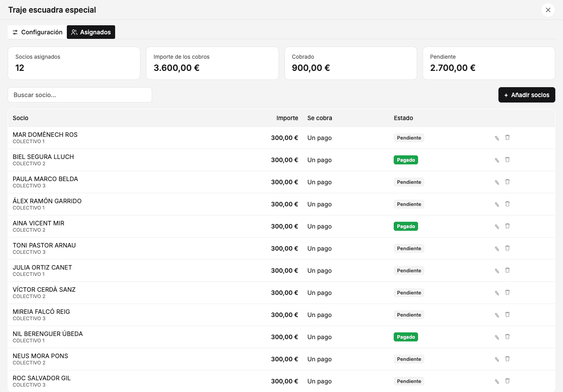The image size is (563, 392).
Task: Click Pagado badge for BIEL SEGURA LLUCH
Action: coord(406,160)
